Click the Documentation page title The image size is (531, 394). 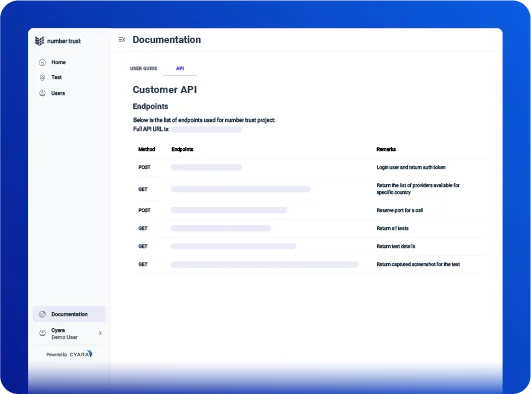pos(167,40)
